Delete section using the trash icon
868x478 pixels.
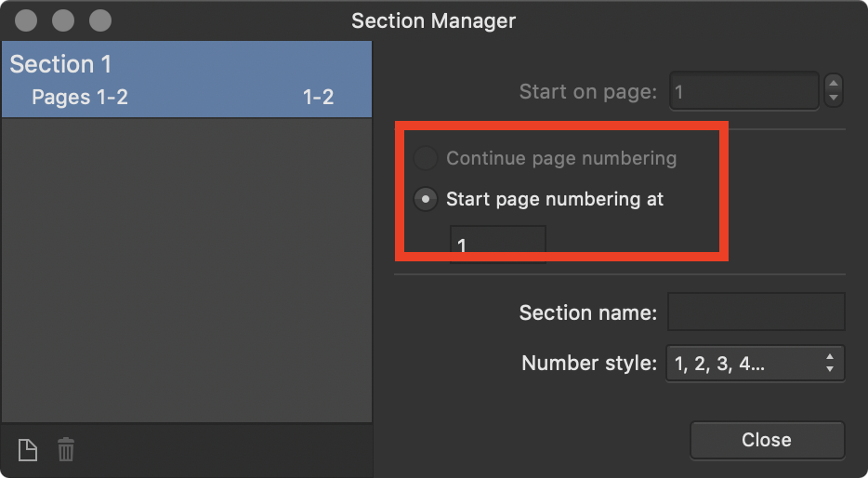pyautogui.click(x=66, y=449)
